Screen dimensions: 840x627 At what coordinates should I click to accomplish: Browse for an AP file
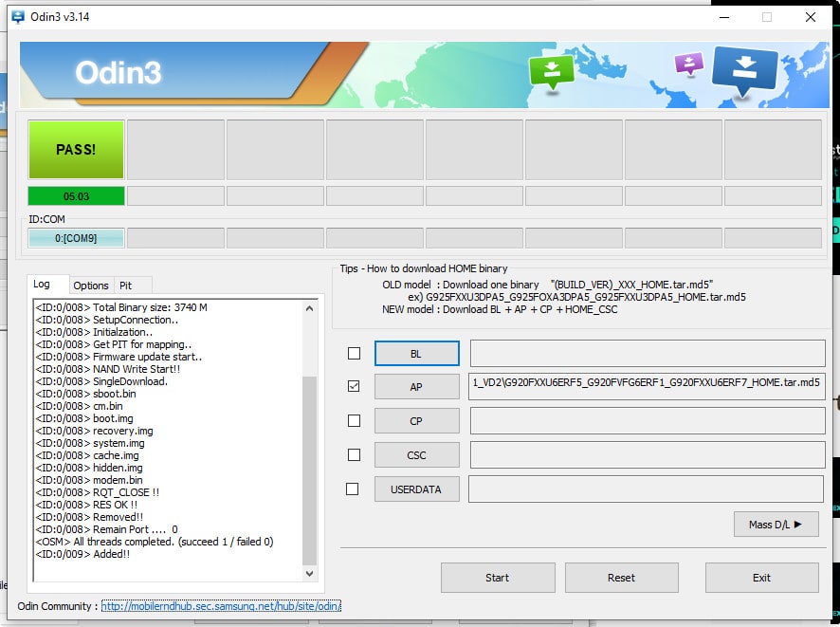point(417,387)
